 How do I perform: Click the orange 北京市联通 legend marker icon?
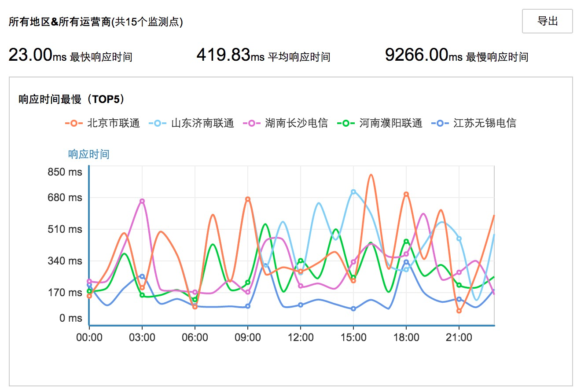(74, 124)
